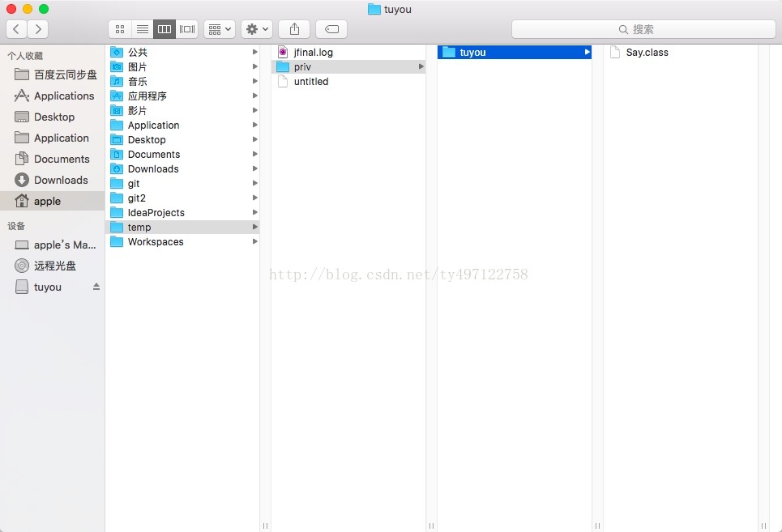Switch to icon view

[120, 29]
